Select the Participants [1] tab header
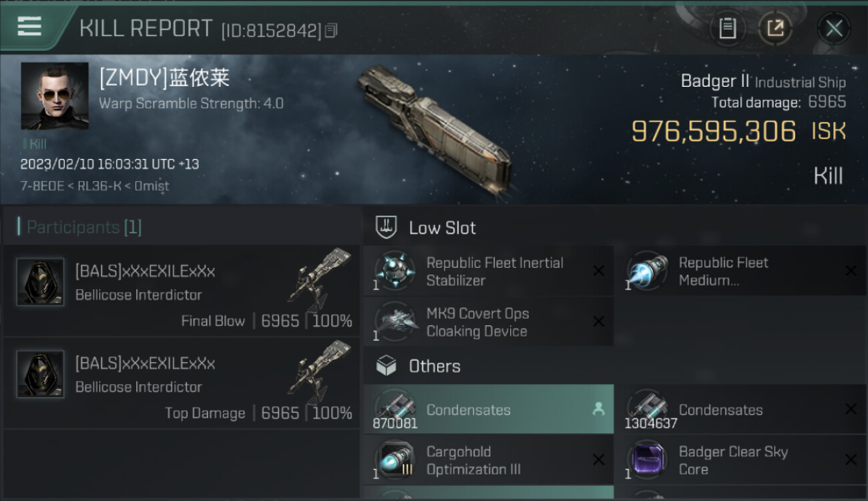868x501 pixels. pyautogui.click(x=79, y=227)
